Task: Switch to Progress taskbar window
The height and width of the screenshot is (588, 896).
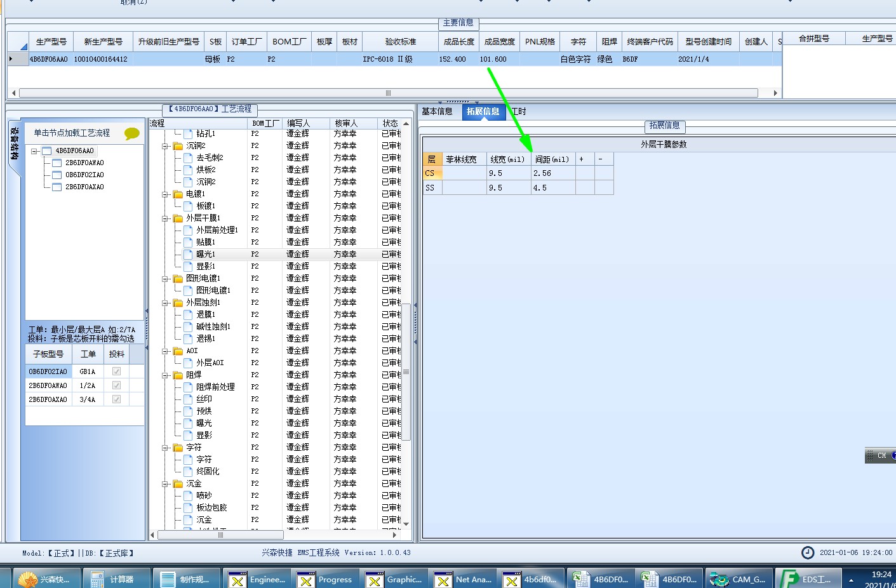Action: pos(326,579)
